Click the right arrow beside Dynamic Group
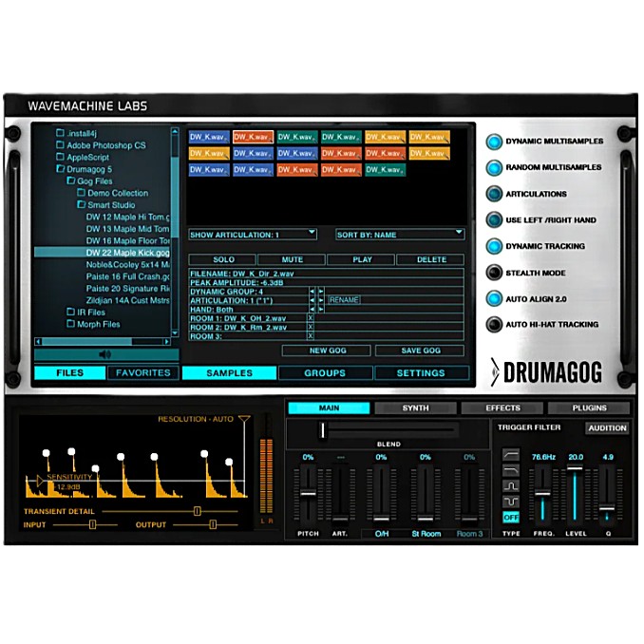The width and height of the screenshot is (644, 644). click(x=321, y=292)
